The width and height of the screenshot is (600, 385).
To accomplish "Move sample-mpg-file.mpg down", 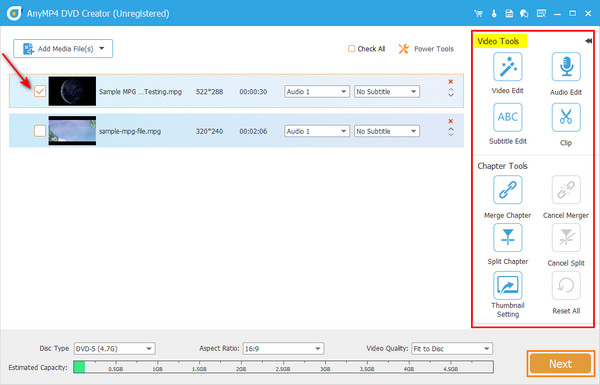I will (451, 134).
